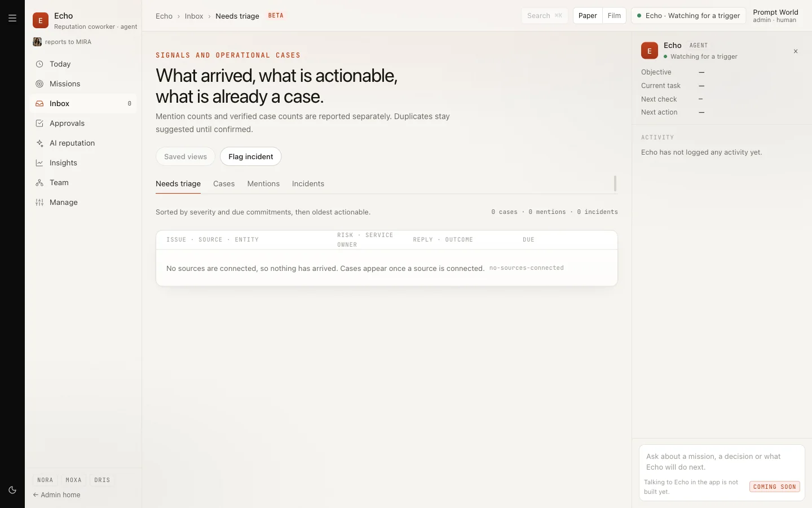
Task: Click the Echo agent avatar in sidebar
Action: point(41,20)
